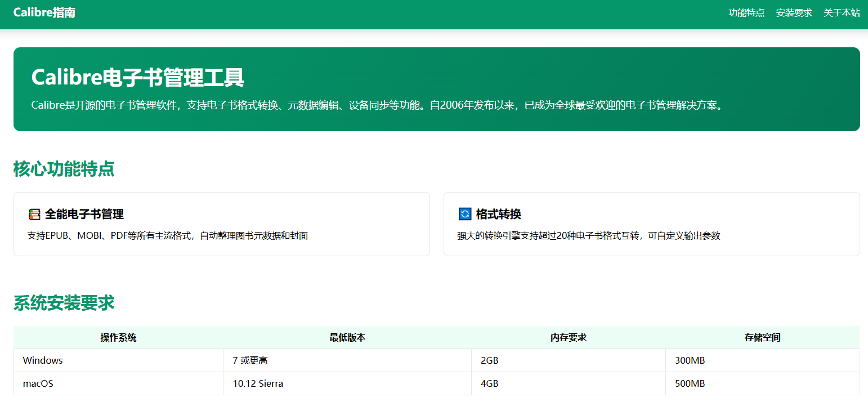The image size is (868, 402).
Task: Select the 10.12 Sierra version cell
Action: point(347,383)
